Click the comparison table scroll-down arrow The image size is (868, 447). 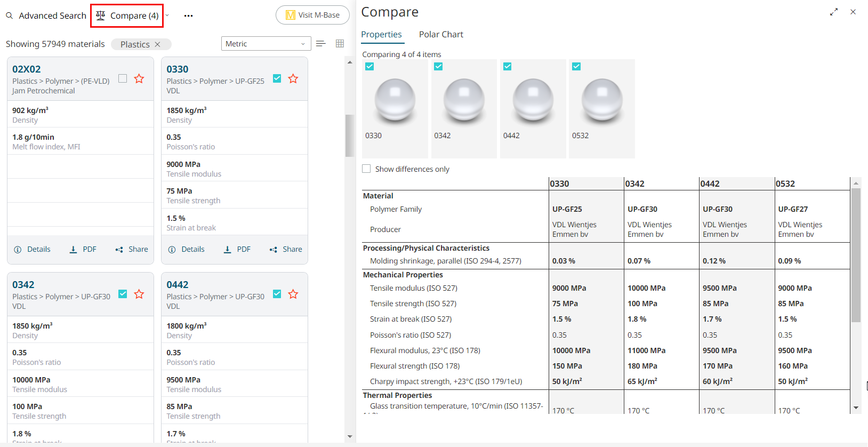856,408
